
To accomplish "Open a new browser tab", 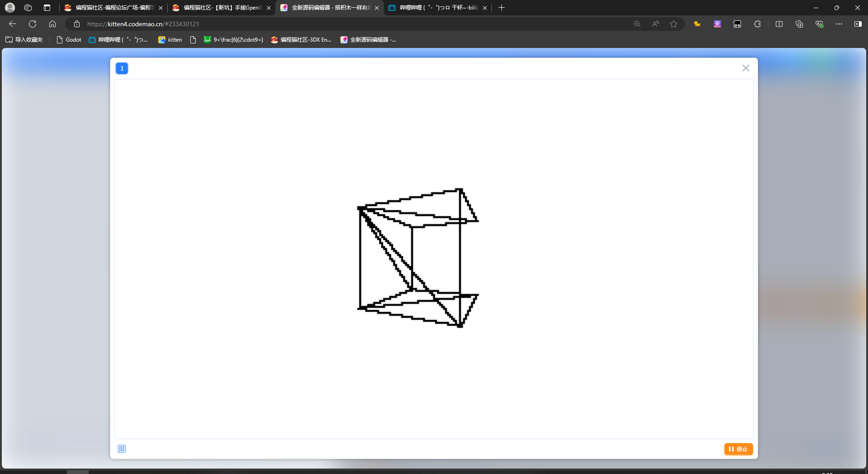I will [x=501, y=8].
